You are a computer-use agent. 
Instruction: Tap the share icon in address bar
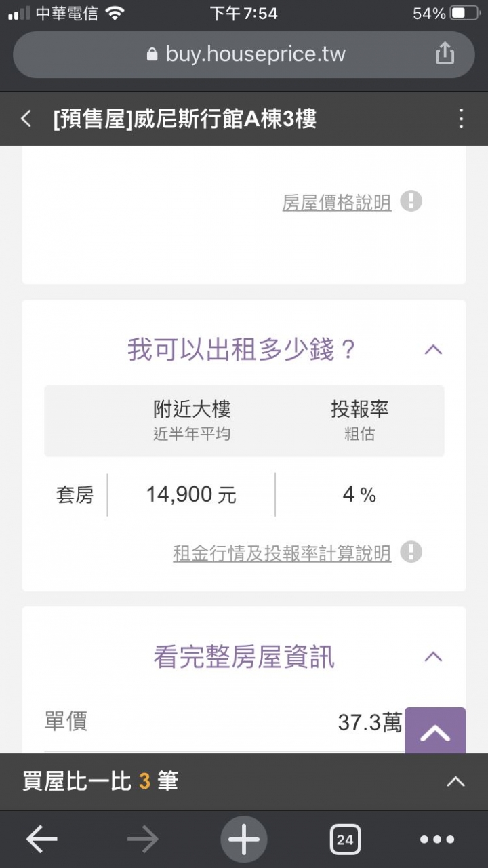445,53
